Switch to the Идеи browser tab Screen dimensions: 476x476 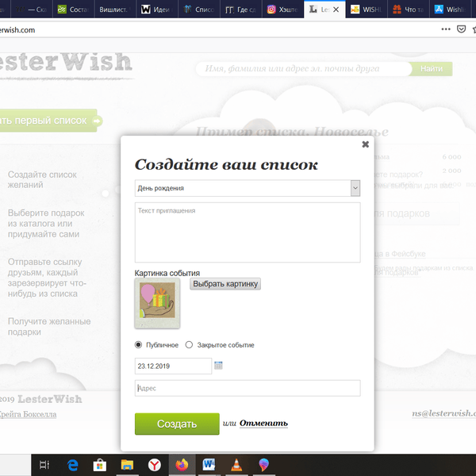(156, 10)
